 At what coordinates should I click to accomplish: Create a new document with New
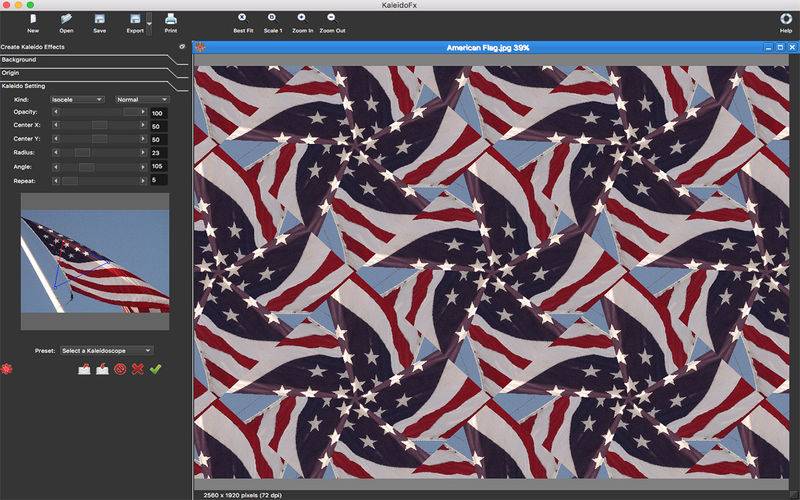(x=33, y=23)
